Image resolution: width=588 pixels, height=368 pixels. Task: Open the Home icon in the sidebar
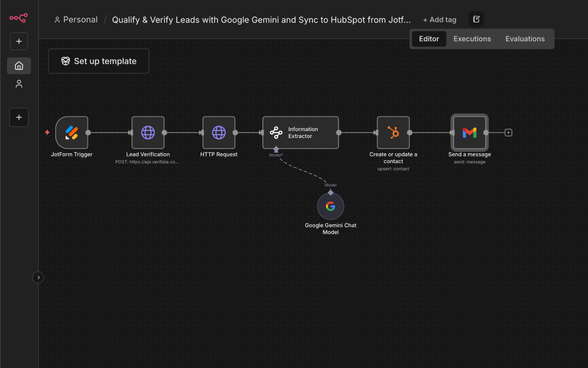tap(19, 65)
